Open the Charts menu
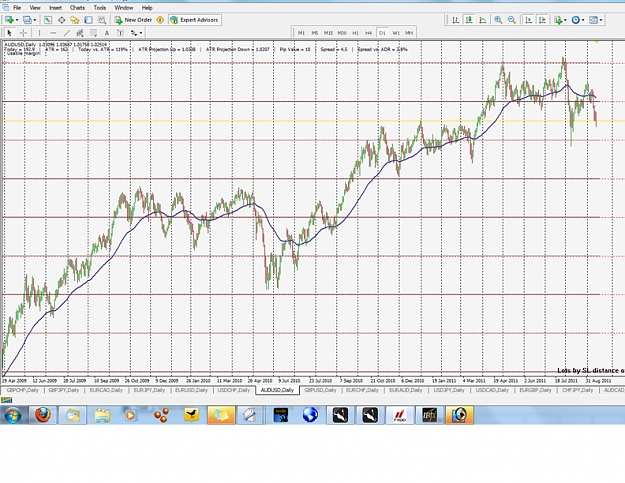This screenshot has height=483, width=625. click(x=77, y=8)
